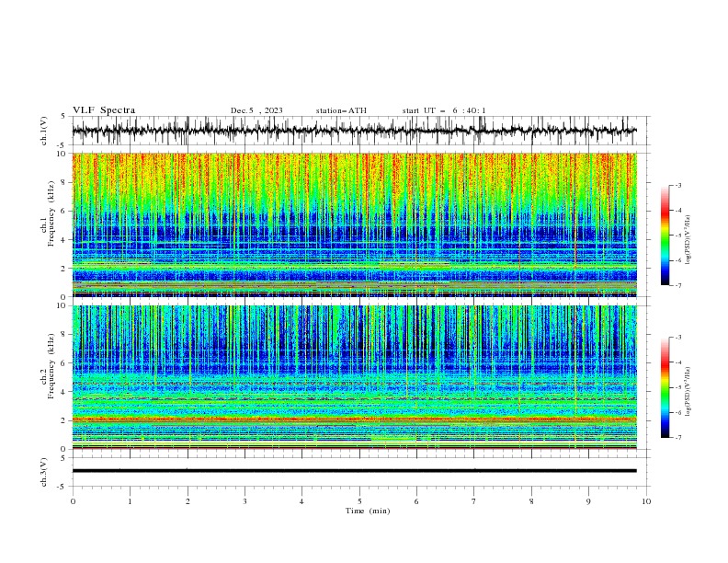Click the "-7" label on ch.2 color scale
This screenshot has width=728, height=563.
click(x=678, y=437)
